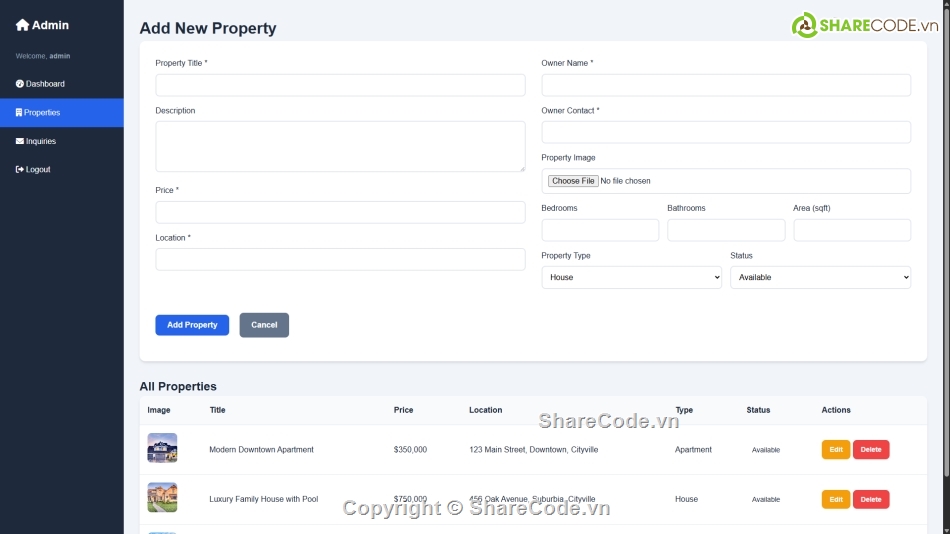The height and width of the screenshot is (534, 950).
Task: Delete the Modern Downtown Apartment property
Action: pos(871,450)
